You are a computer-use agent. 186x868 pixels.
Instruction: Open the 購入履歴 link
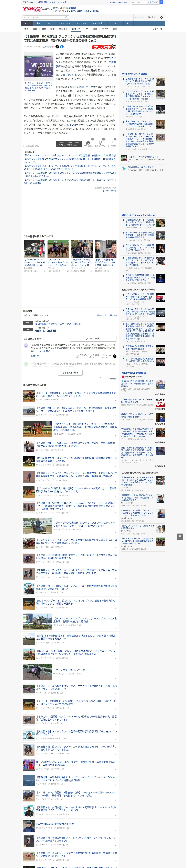point(152,18)
